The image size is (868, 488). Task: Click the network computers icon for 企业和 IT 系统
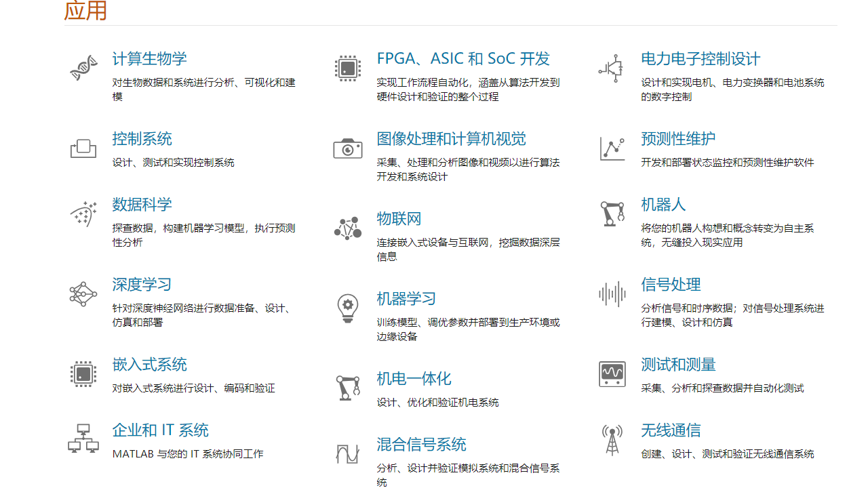pyautogui.click(x=83, y=439)
